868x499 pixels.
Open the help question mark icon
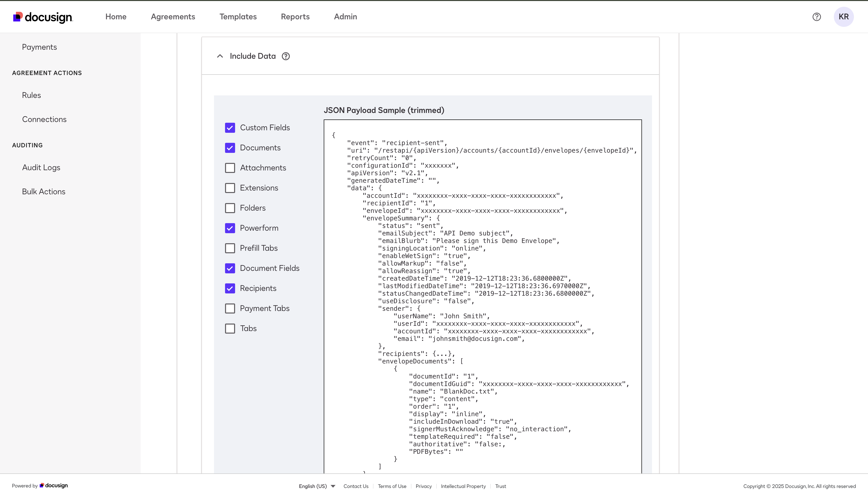point(817,17)
